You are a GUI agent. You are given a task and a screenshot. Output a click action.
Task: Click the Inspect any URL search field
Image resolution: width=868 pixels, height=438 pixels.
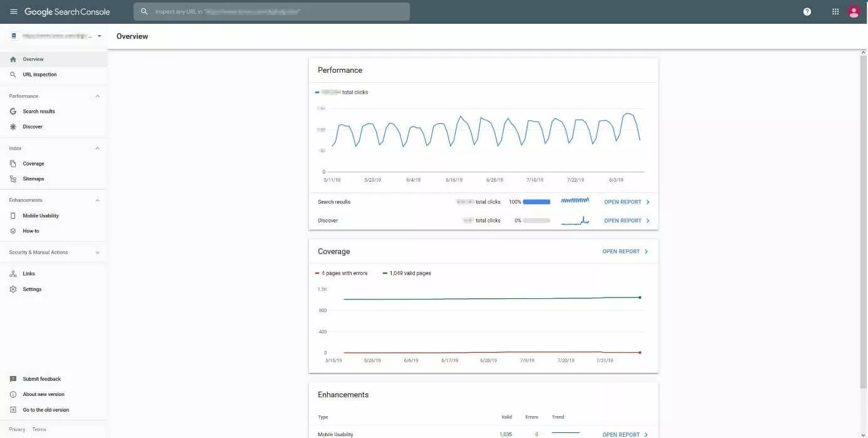click(x=271, y=11)
